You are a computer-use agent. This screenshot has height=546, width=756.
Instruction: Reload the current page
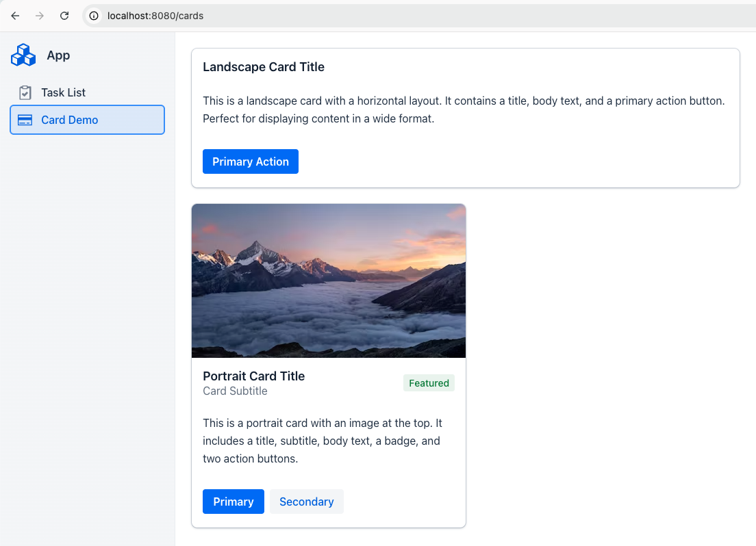coord(64,16)
